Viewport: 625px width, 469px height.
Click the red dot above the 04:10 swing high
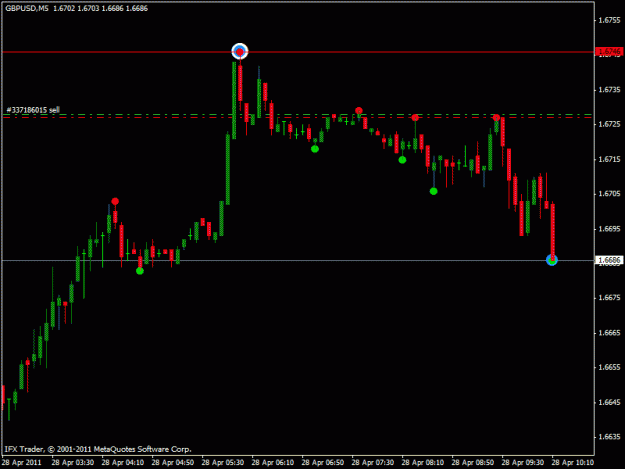tap(115, 201)
